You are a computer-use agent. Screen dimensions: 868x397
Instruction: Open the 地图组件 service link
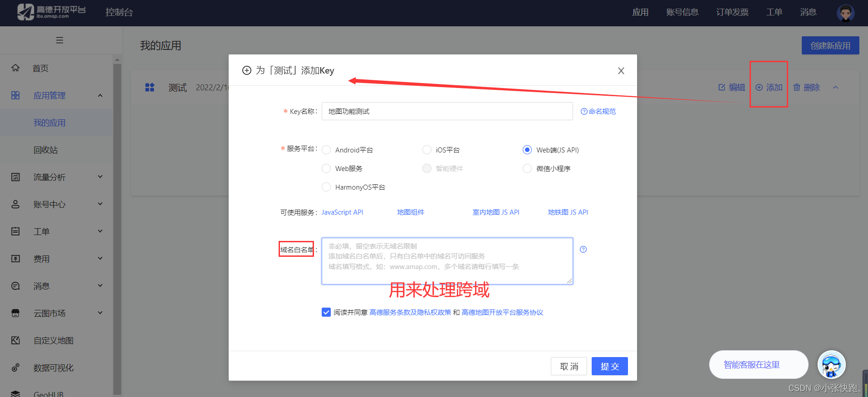click(x=411, y=212)
